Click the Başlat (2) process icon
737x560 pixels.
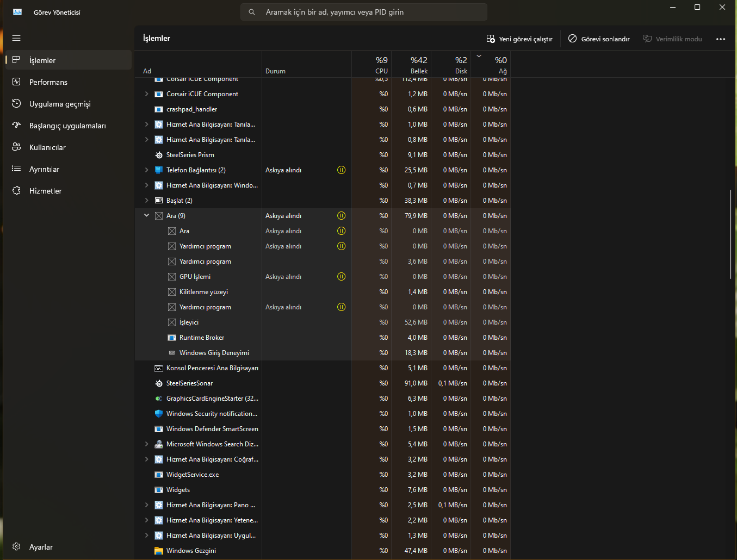(159, 201)
